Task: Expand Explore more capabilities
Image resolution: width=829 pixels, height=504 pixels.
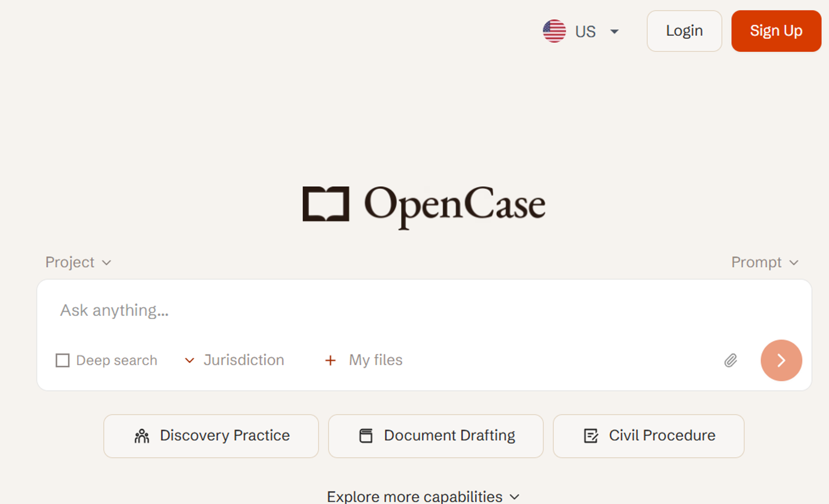Action: click(423, 496)
